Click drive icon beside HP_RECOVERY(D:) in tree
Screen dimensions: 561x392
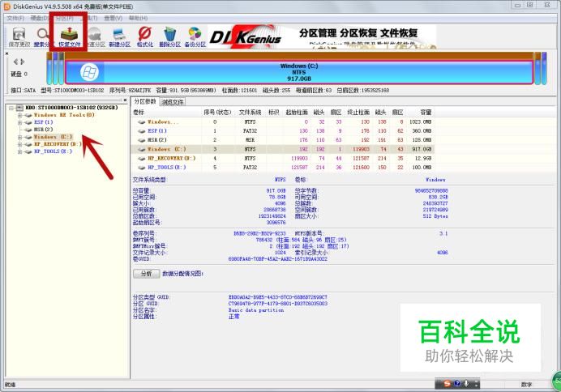(28, 144)
